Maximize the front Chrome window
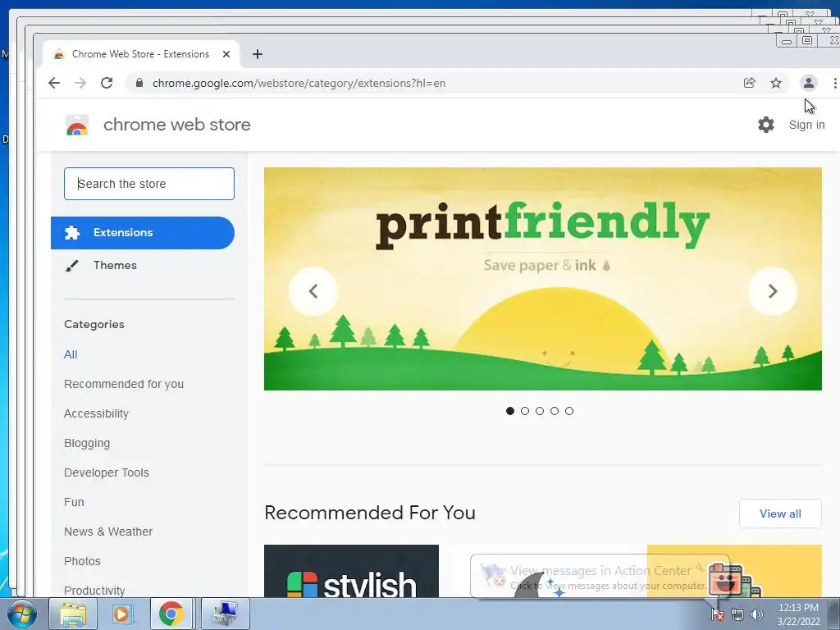Viewport: 840px width, 630px height. [807, 41]
